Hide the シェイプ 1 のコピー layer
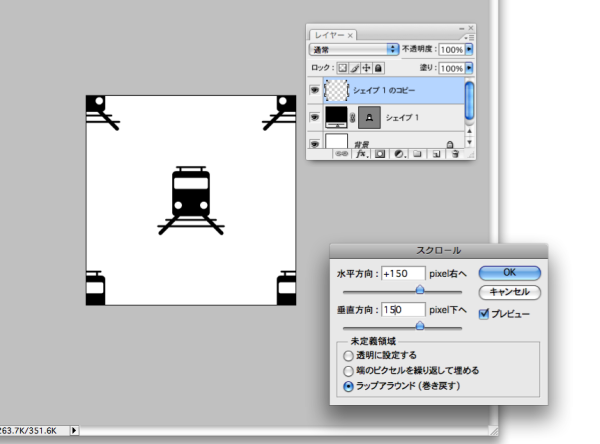600x444 pixels. (314, 91)
